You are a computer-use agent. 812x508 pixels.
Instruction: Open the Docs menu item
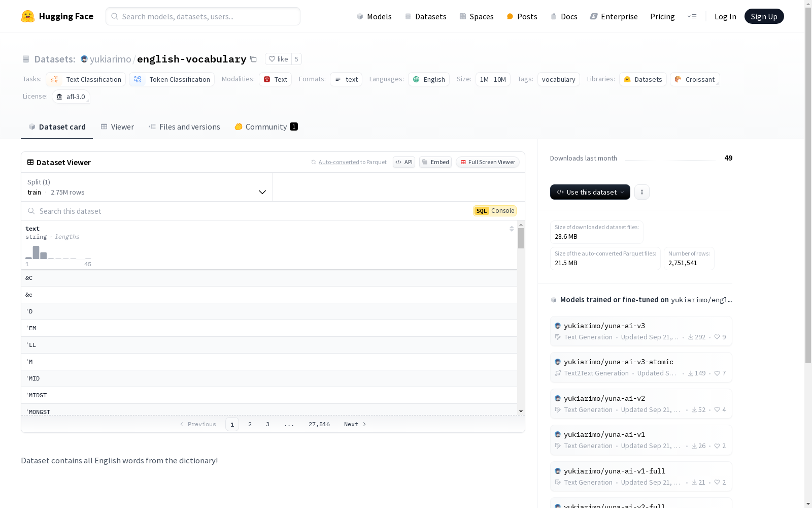click(564, 16)
